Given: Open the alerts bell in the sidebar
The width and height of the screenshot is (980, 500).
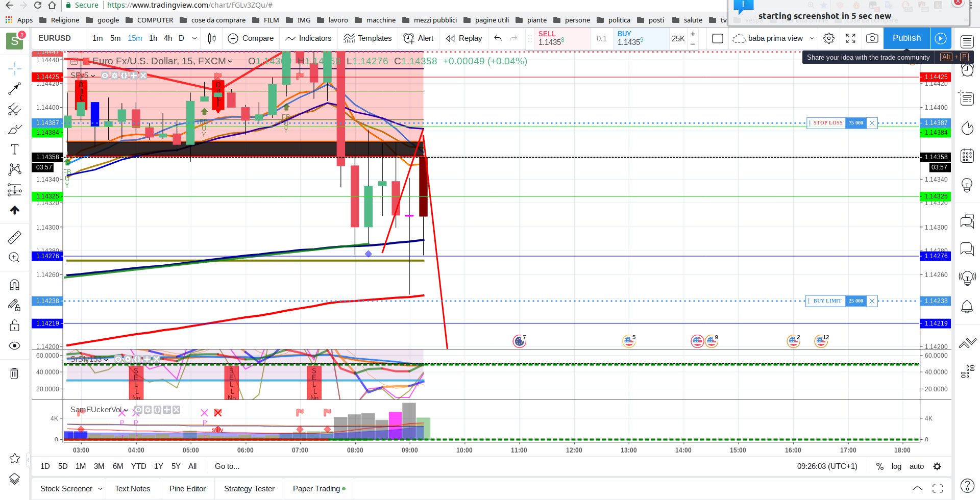Looking at the screenshot, I should point(967,307).
